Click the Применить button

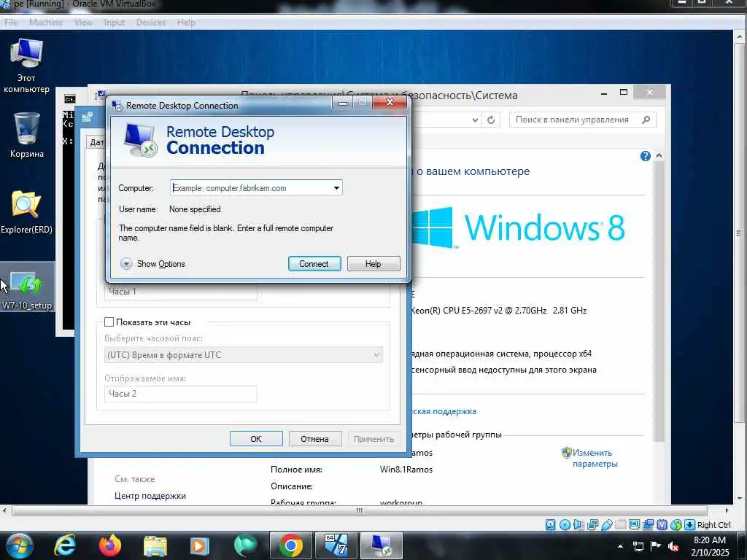pos(373,438)
